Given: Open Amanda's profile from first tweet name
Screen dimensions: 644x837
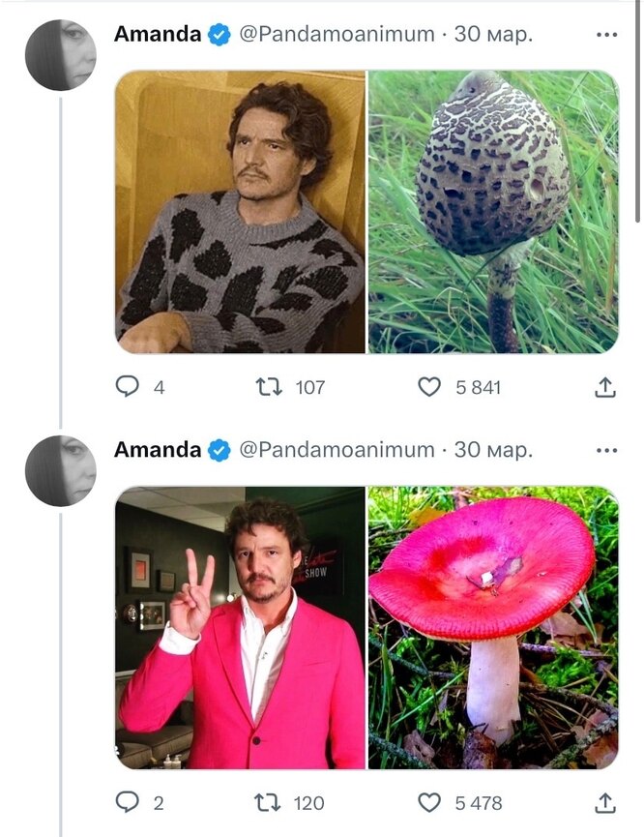Looking at the screenshot, I should tap(158, 34).
